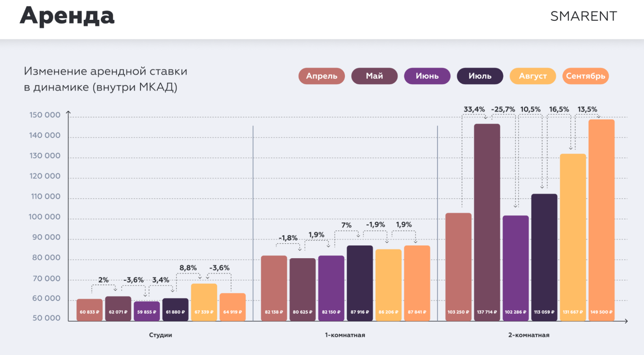This screenshot has height=355, width=644.
Task: Select the -25,7% change annotation
Action: 503,109
